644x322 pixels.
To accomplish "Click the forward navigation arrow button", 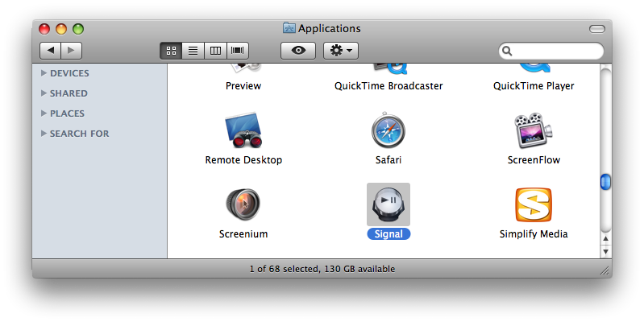I will coord(72,50).
